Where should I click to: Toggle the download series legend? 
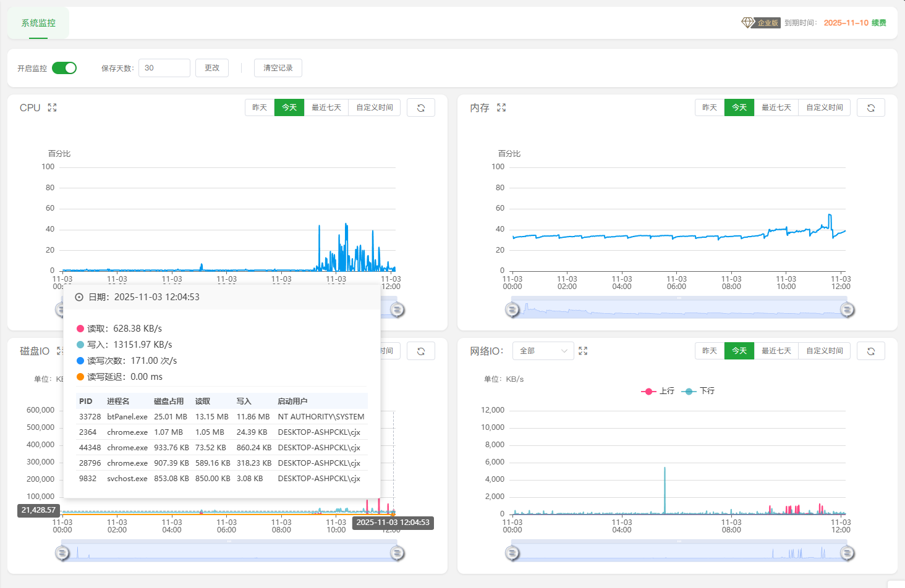[698, 391]
